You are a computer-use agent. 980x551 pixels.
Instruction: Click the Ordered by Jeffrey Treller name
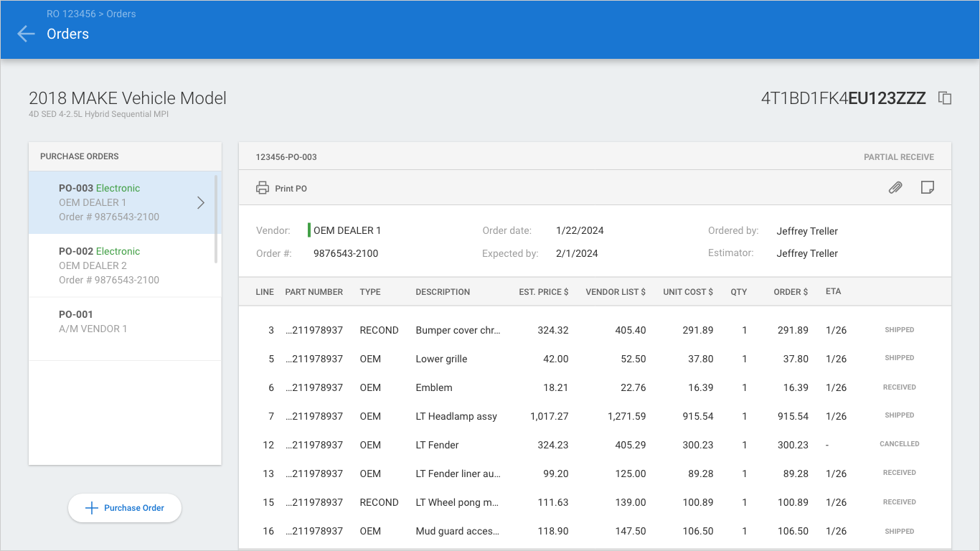coord(807,231)
